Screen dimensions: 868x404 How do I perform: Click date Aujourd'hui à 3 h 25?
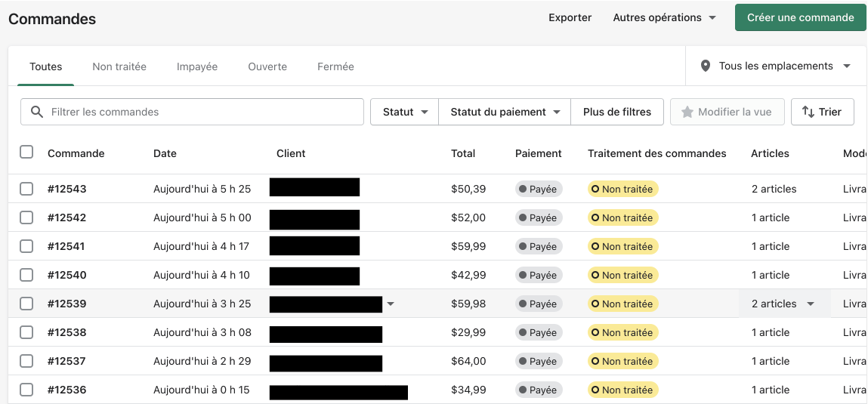(202, 304)
